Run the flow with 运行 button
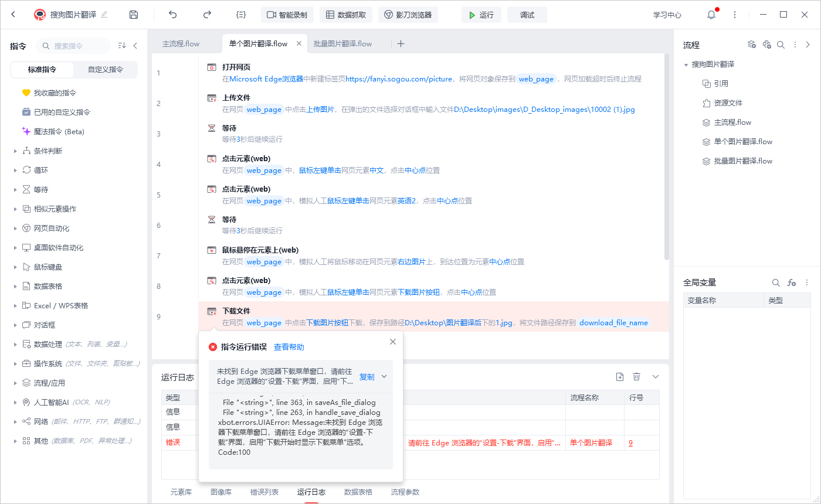821x504 pixels. [x=481, y=15]
